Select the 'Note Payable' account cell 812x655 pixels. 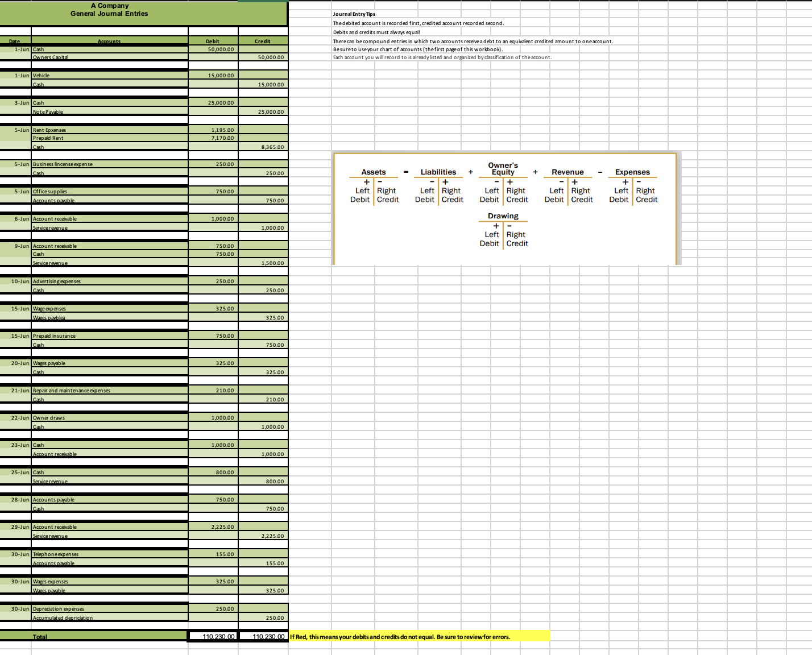click(x=109, y=112)
